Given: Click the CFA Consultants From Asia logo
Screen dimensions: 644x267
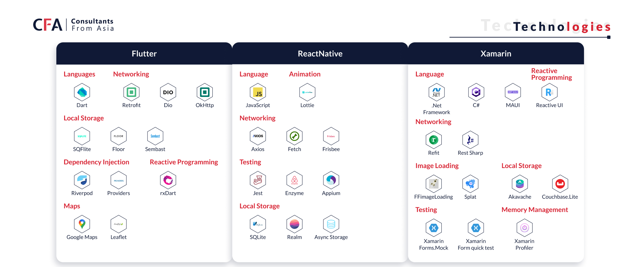Looking at the screenshot, I should click(x=73, y=25).
